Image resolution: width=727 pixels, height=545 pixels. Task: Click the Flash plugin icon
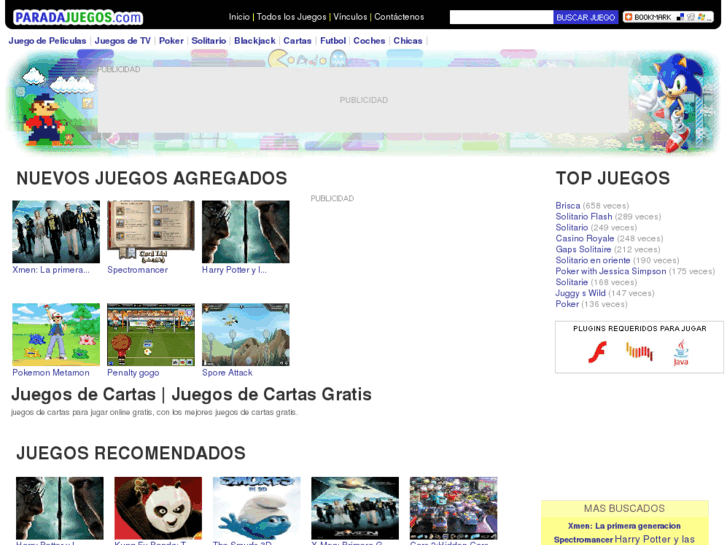[x=597, y=352]
